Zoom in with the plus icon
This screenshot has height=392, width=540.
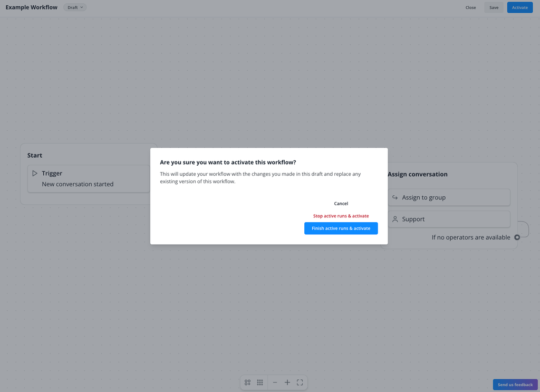(x=287, y=383)
